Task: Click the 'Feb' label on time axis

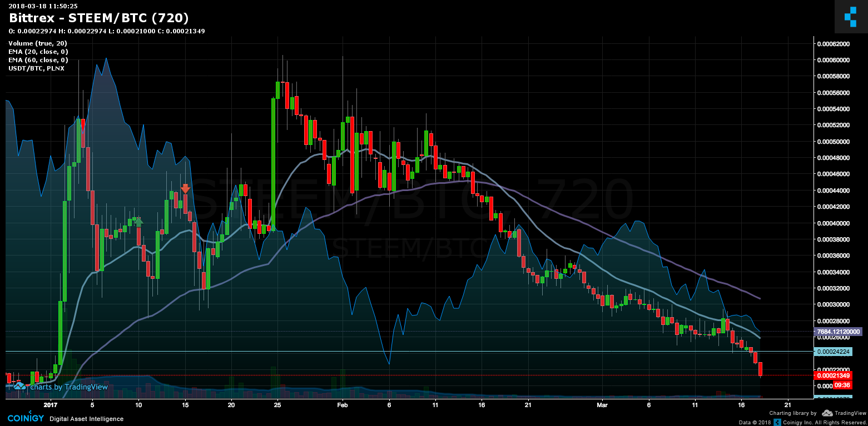Action: pyautogui.click(x=343, y=405)
